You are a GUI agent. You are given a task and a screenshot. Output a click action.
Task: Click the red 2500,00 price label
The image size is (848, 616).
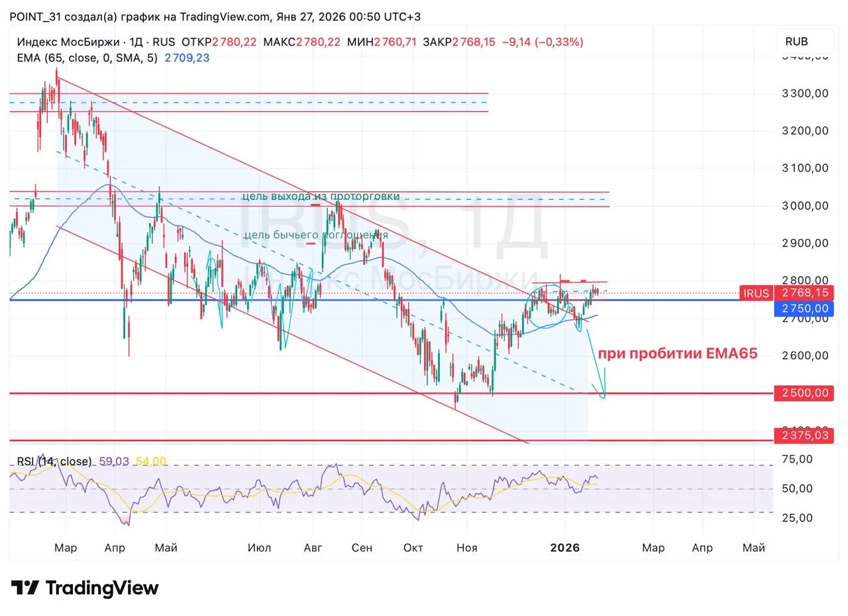[x=804, y=393]
